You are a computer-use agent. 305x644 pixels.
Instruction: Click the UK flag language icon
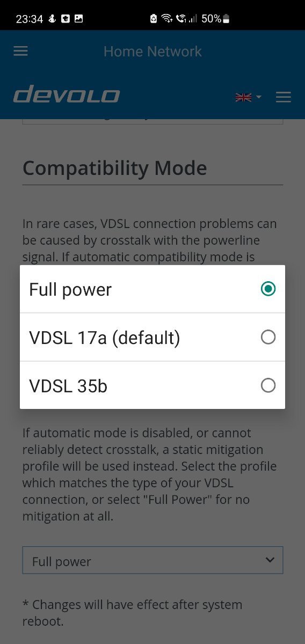(x=243, y=97)
